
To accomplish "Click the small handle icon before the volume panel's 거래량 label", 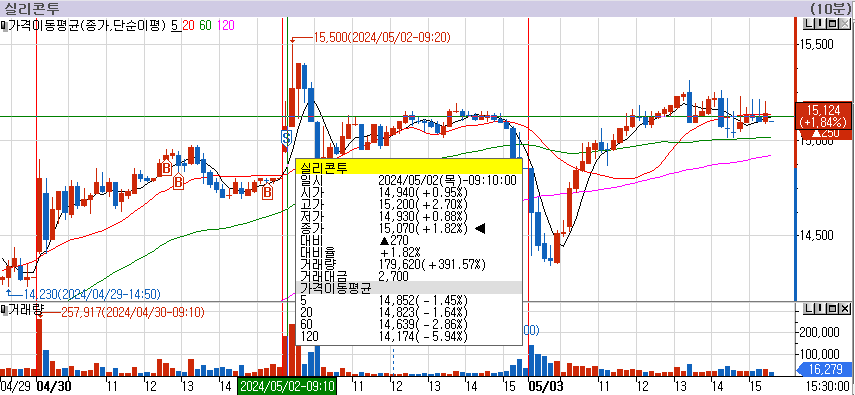I will coord(3,310).
